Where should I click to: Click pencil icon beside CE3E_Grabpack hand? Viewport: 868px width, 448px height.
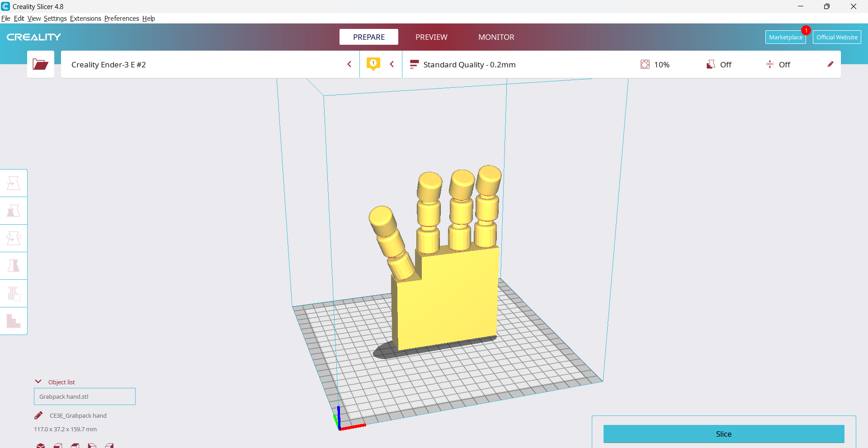[x=39, y=415]
